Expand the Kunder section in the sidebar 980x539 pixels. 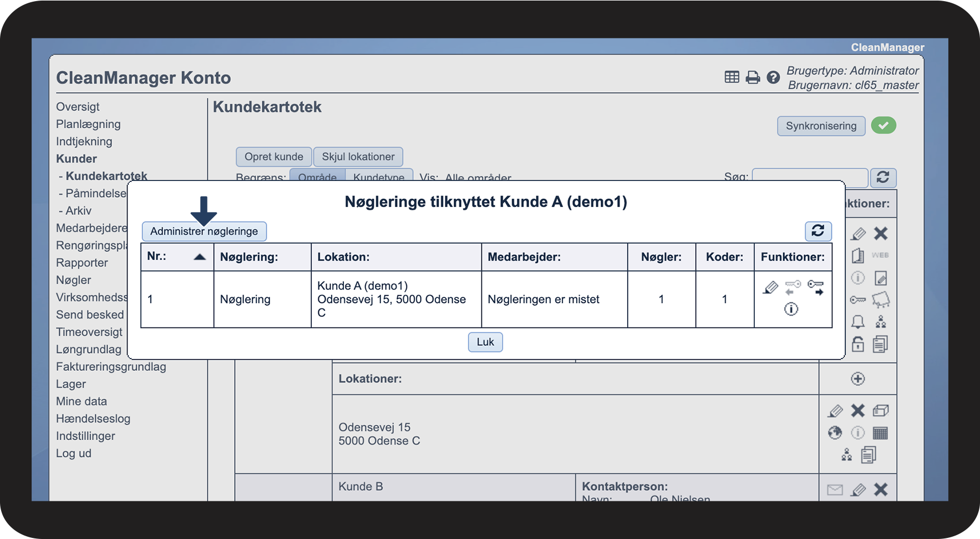point(77,159)
